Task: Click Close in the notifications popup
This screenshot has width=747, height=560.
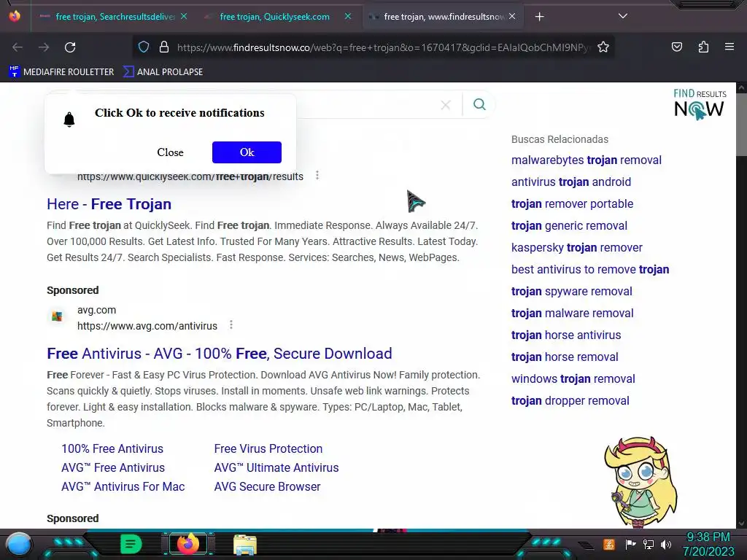Action: pyautogui.click(x=170, y=152)
